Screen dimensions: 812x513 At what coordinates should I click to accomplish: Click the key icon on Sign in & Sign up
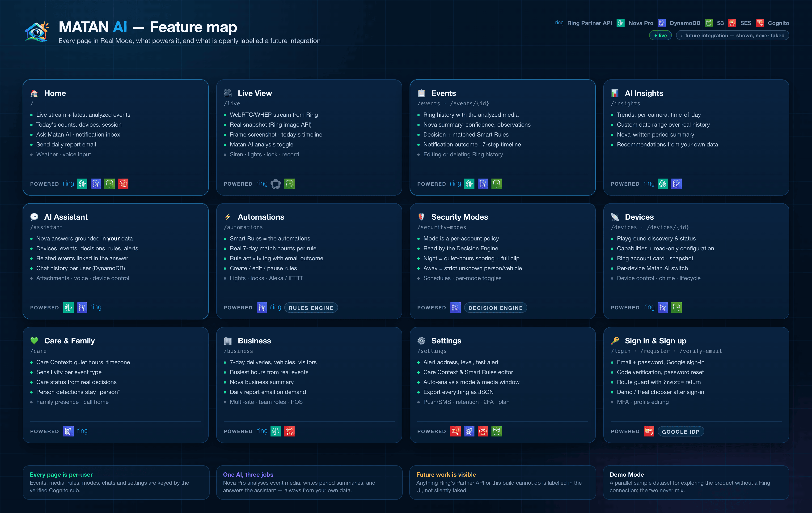[615, 341]
